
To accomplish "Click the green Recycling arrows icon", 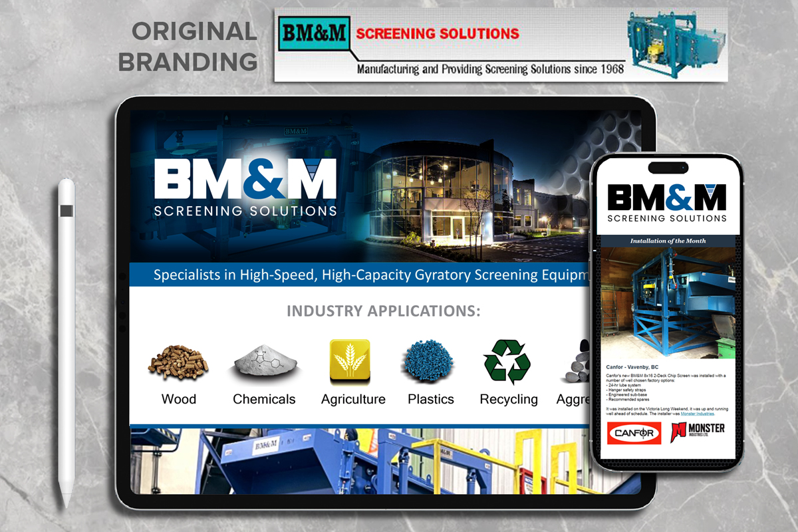I will tap(507, 362).
